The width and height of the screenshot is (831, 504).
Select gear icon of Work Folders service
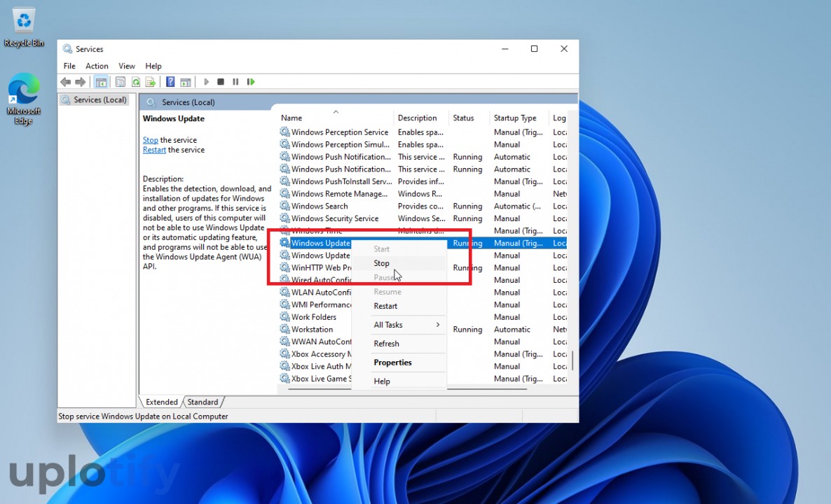(x=285, y=316)
